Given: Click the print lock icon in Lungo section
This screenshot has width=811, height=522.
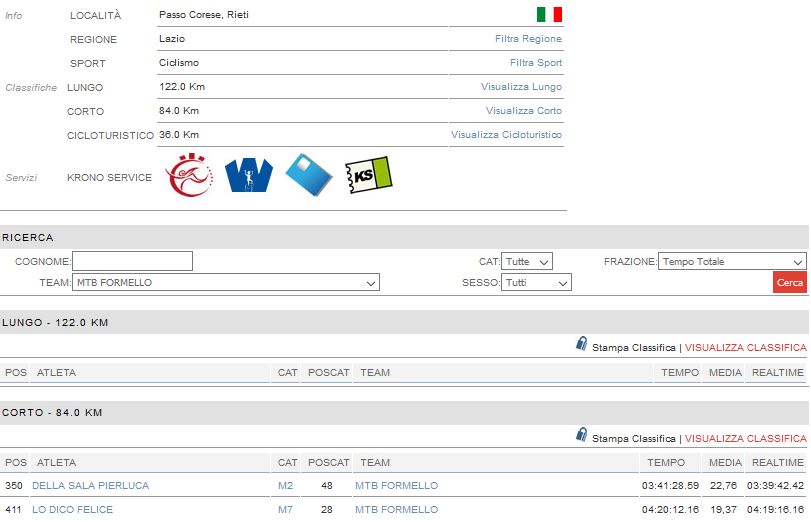Looking at the screenshot, I should [581, 345].
